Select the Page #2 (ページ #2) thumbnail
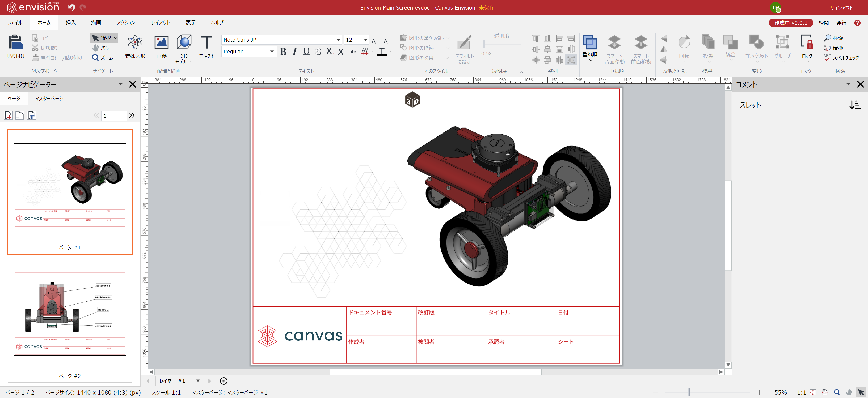 click(70, 320)
